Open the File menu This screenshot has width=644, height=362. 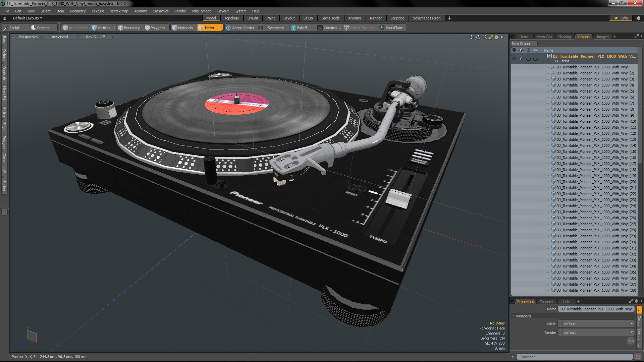click(6, 11)
